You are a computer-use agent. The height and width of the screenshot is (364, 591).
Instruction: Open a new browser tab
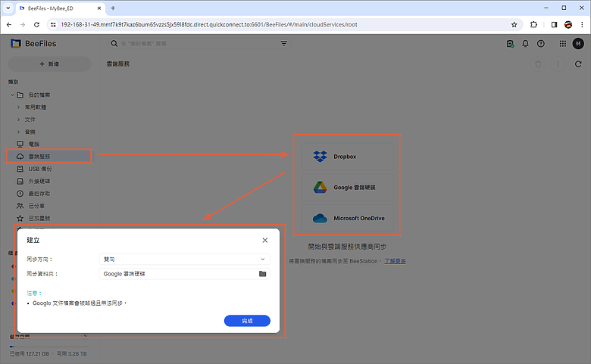point(113,8)
